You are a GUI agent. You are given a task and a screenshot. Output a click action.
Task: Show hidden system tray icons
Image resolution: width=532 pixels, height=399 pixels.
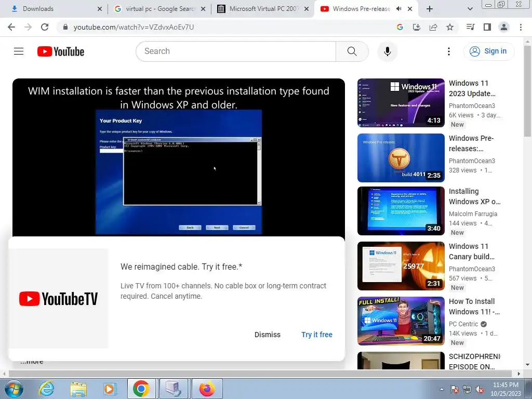tap(442, 389)
